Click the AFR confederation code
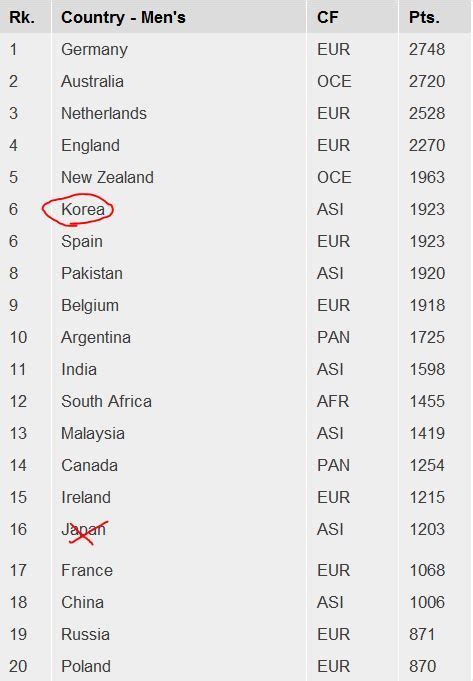473x681 pixels. click(333, 401)
